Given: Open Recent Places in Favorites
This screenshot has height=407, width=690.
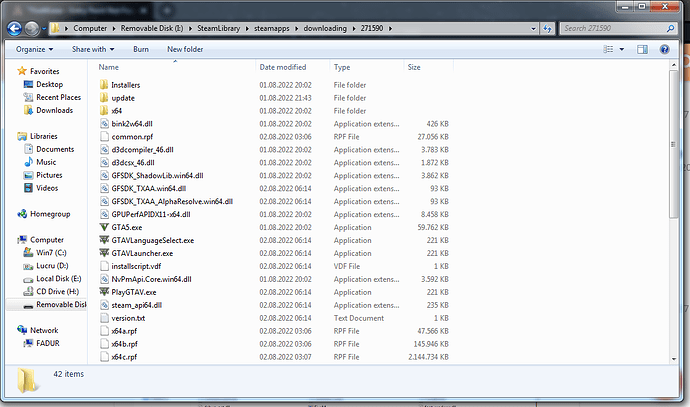Looking at the screenshot, I should point(59,97).
